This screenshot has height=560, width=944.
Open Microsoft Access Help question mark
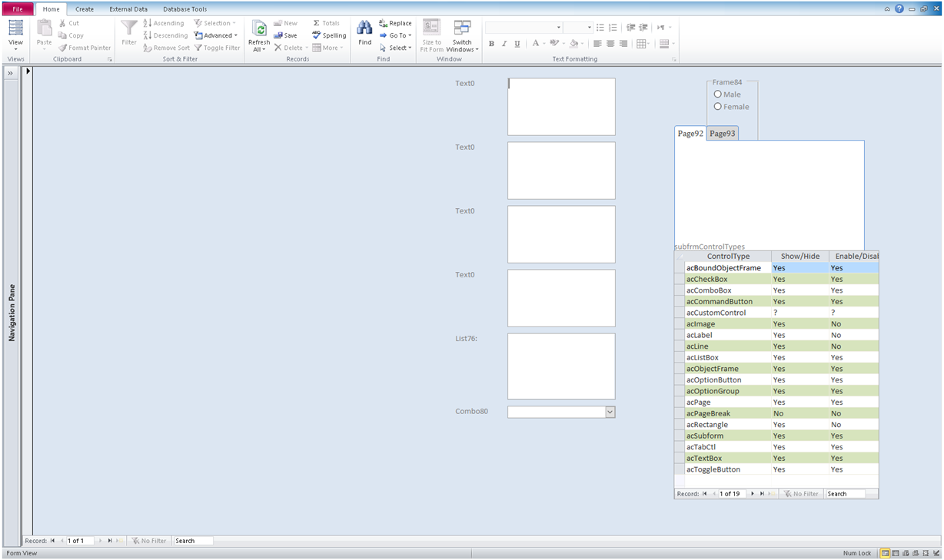[x=899, y=9]
